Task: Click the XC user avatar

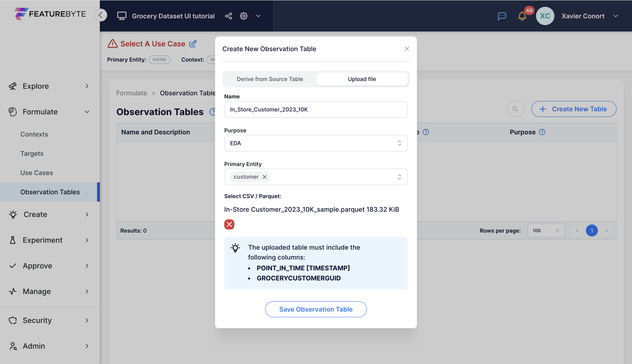Action: point(545,16)
